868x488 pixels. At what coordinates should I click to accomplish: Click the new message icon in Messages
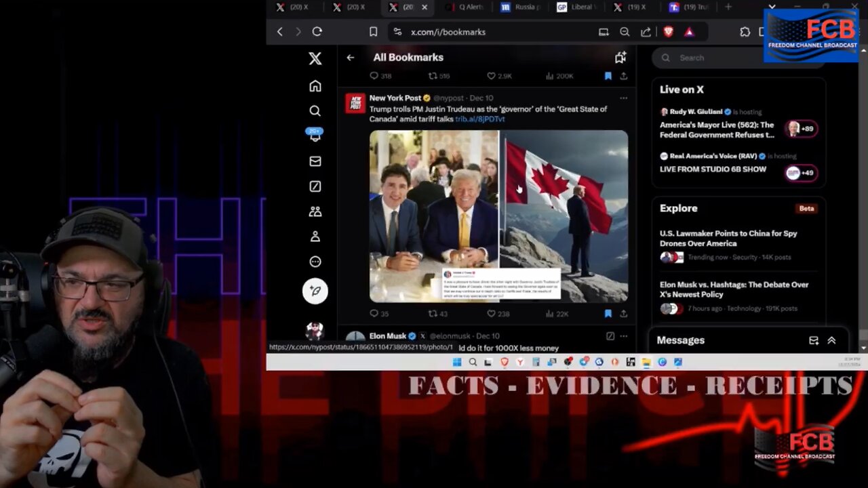[x=814, y=341]
